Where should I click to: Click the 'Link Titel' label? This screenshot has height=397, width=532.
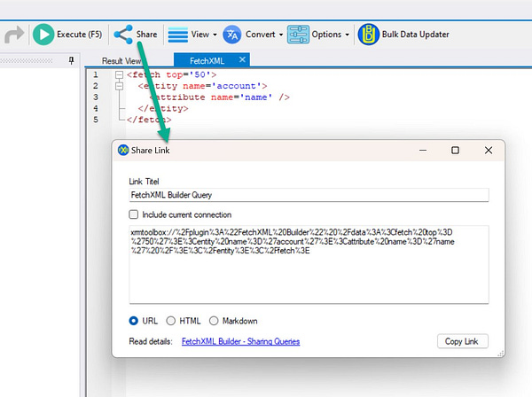(x=144, y=182)
